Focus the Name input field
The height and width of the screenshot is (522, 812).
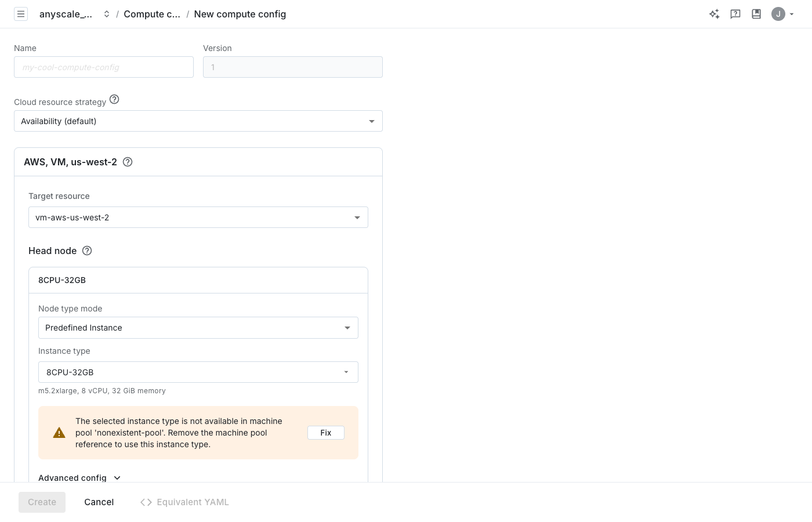[104, 67]
